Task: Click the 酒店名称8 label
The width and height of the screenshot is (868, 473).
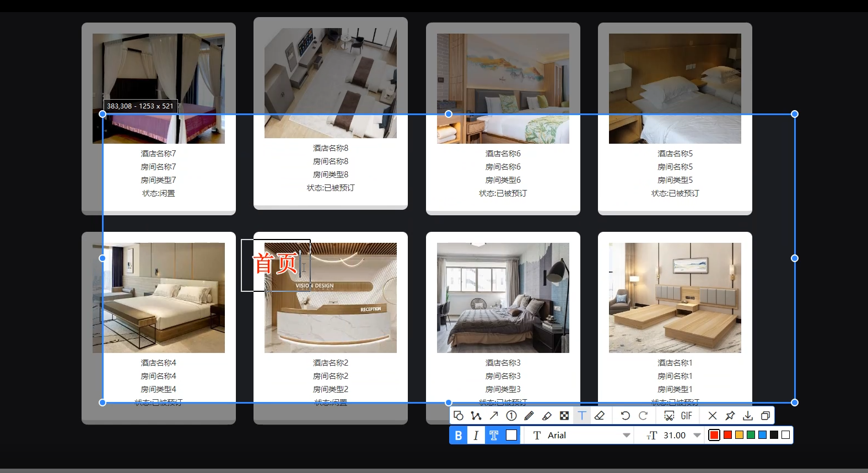Action: pos(331,148)
